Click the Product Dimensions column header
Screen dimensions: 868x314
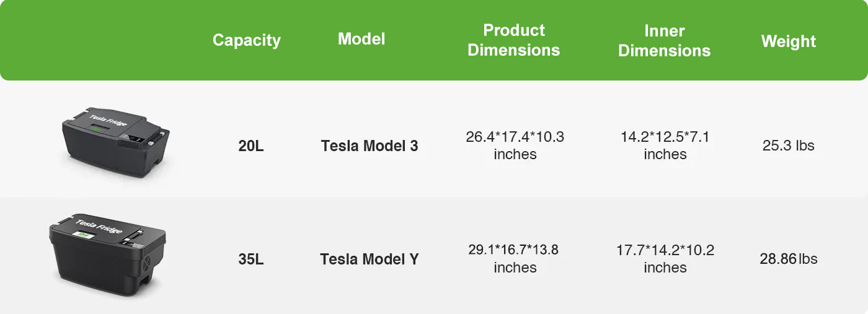coord(513,40)
